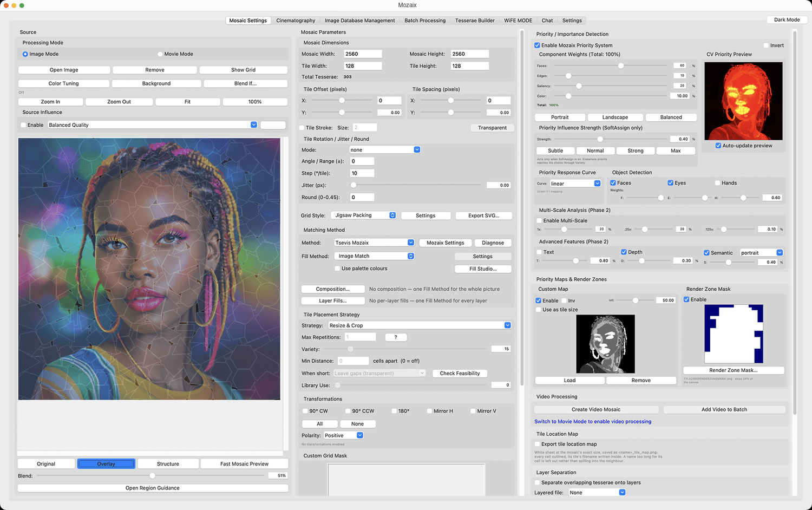This screenshot has height=510, width=812.
Task: Open the Polarity Positive dropdown
Action: coord(344,435)
